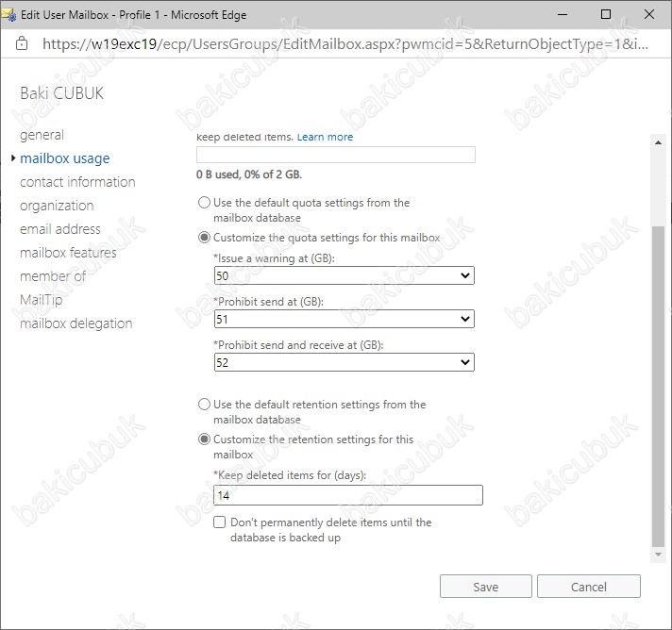Click the vertical scrollbar thumb

point(658,387)
